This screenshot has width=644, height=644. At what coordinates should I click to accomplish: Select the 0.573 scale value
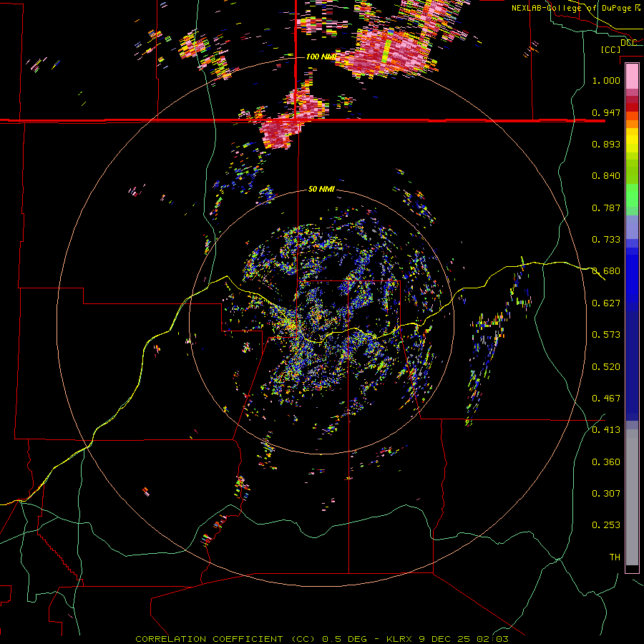click(606, 334)
